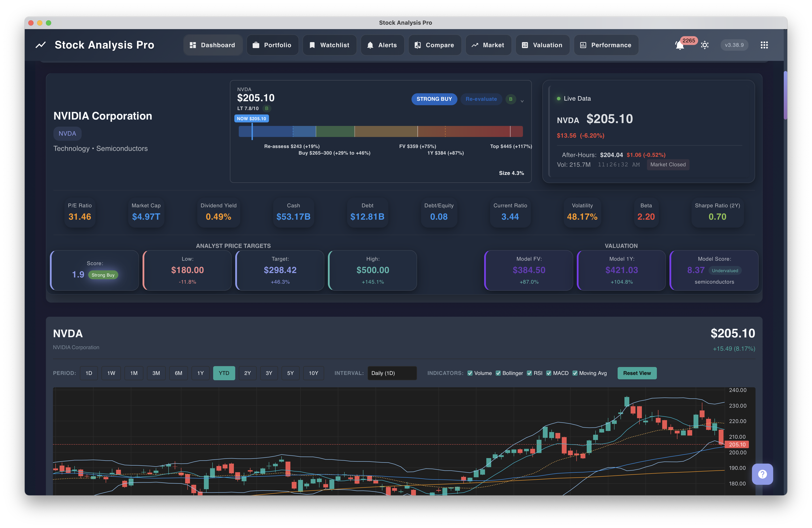
Task: Select the 1D period
Action: (x=89, y=373)
